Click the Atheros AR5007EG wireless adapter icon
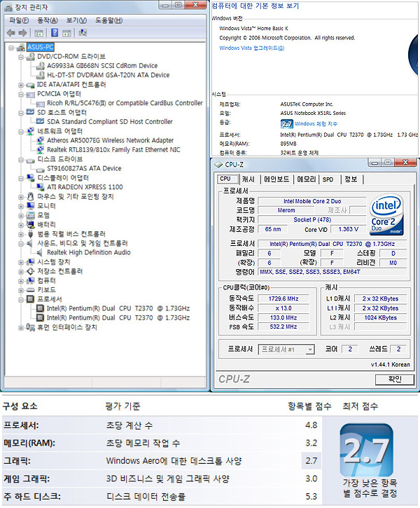This screenshot has width=420, height=508. coord(41,141)
